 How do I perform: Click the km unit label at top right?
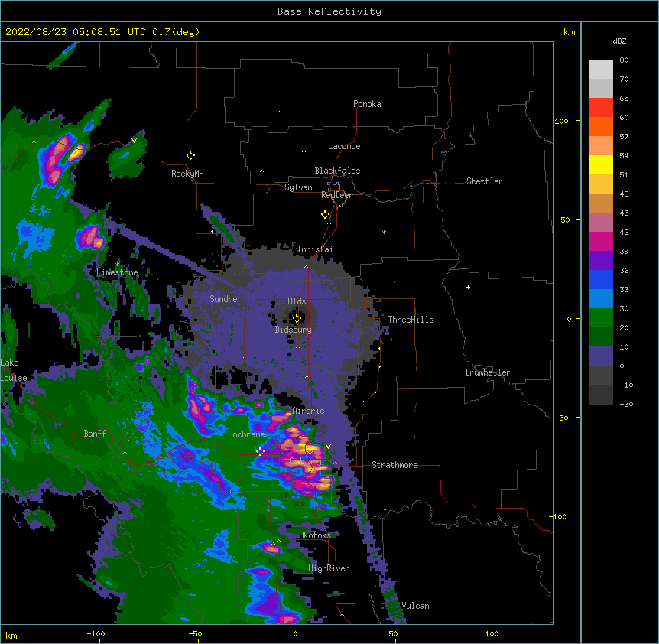(x=569, y=32)
